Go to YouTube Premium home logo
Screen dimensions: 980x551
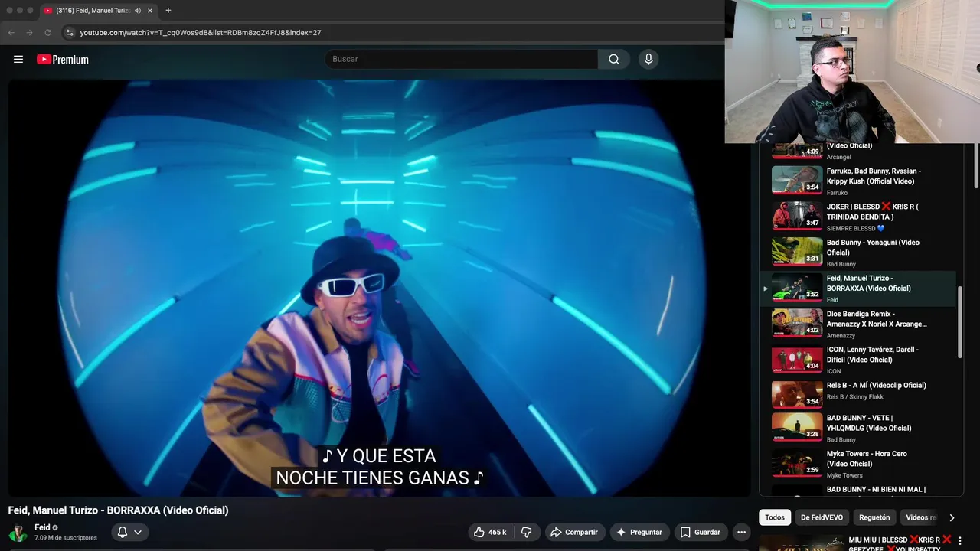(63, 59)
